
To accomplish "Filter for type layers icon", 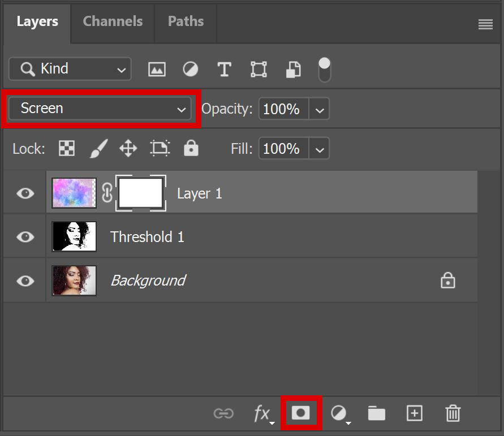I will click(225, 69).
